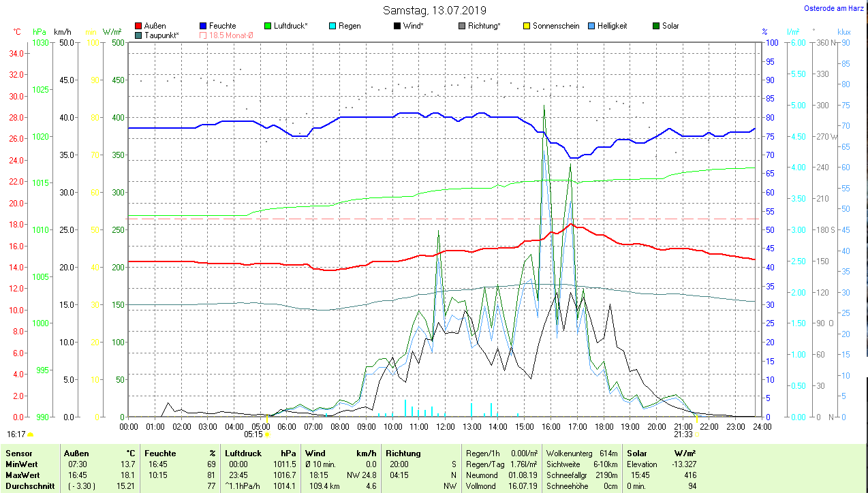Click the gray Richtung legend square
Screen dimensions: 868x493
pos(462,26)
